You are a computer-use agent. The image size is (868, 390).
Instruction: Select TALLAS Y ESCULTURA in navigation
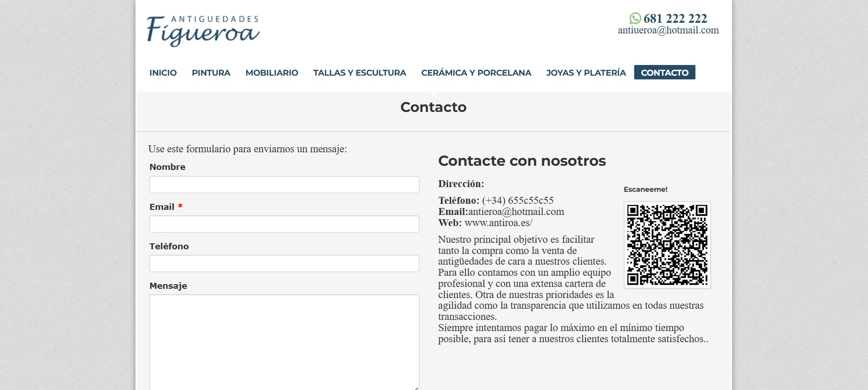pyautogui.click(x=360, y=72)
